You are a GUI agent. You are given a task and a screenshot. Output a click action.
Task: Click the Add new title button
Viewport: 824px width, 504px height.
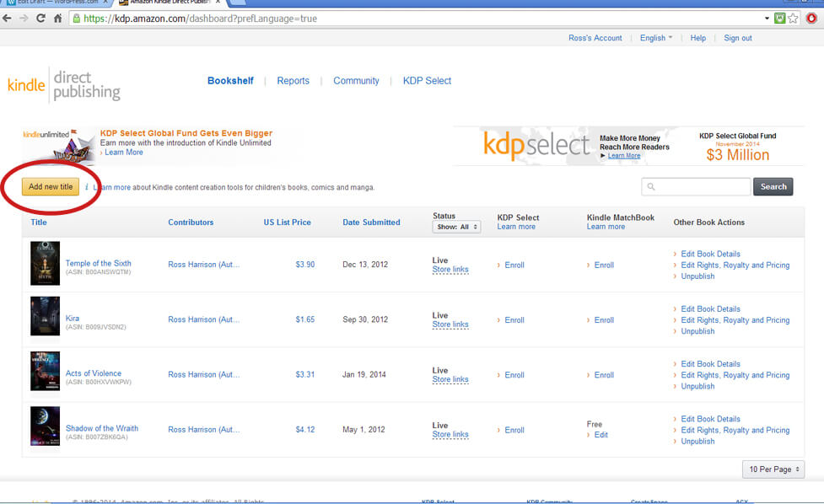(51, 187)
